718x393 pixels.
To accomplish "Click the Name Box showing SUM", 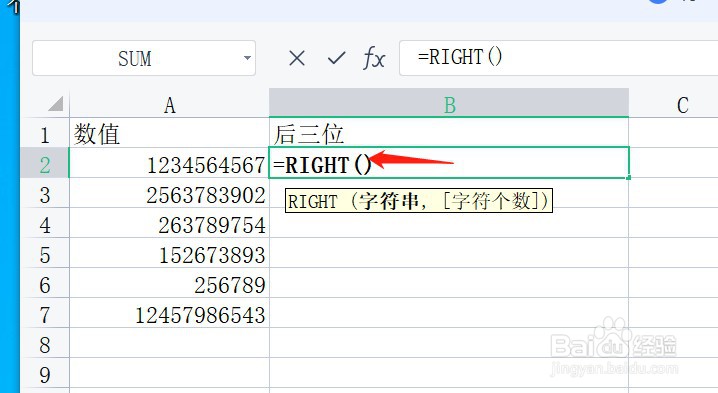I will (144, 58).
